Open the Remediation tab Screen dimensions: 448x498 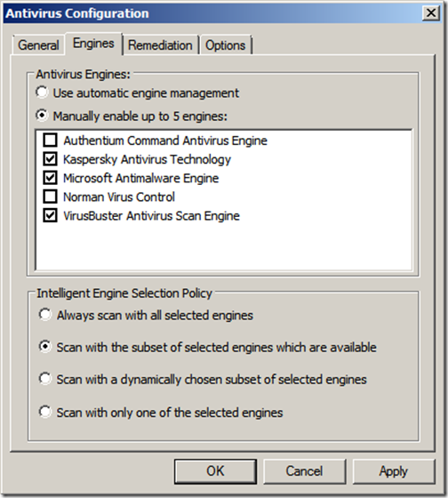(x=160, y=45)
